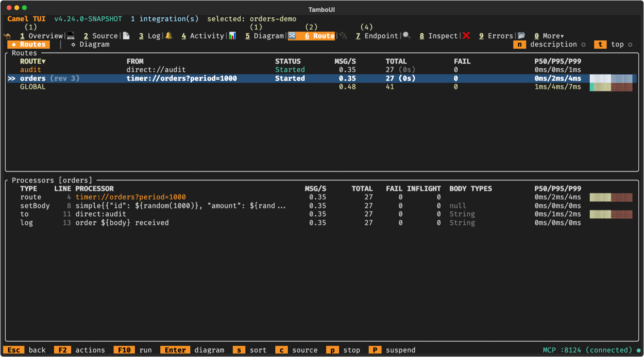Select the GLOBAL summary row

[322, 87]
